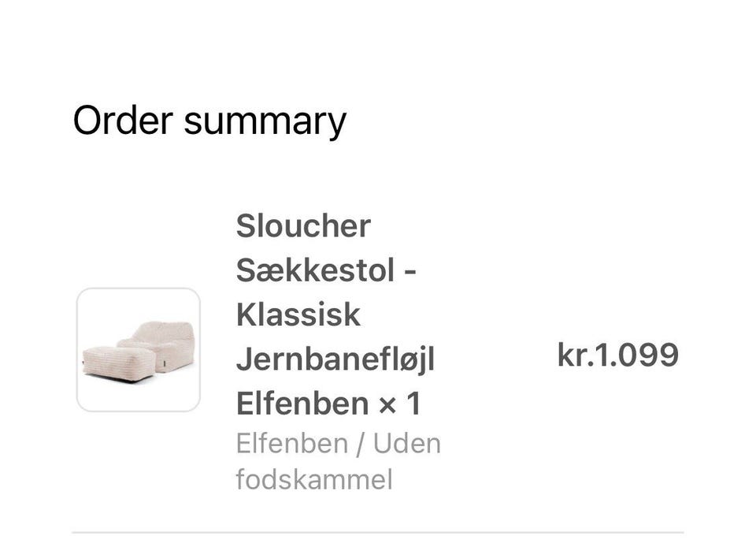Image resolution: width=756 pixels, height=547 pixels.
Task: Click the Uden variant option text
Action: [407, 443]
